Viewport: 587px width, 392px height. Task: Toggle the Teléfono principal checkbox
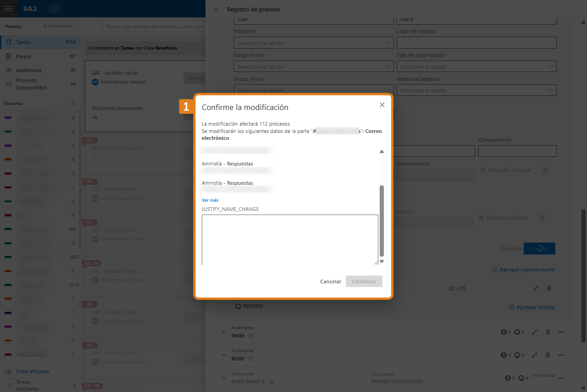(481, 218)
